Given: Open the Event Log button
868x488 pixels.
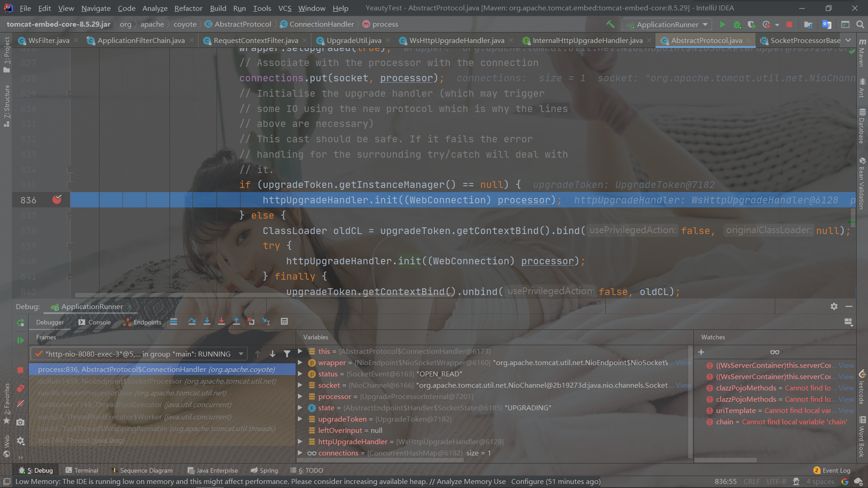Looking at the screenshot, I should click(832, 470).
